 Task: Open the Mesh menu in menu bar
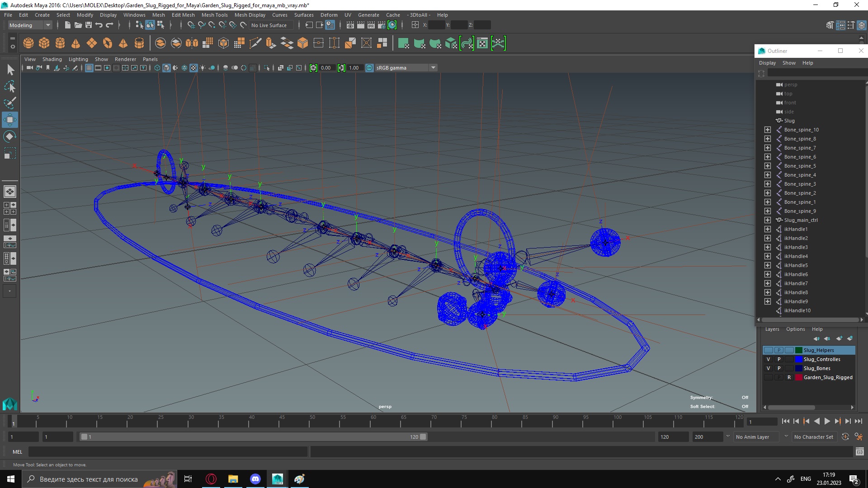(x=159, y=14)
